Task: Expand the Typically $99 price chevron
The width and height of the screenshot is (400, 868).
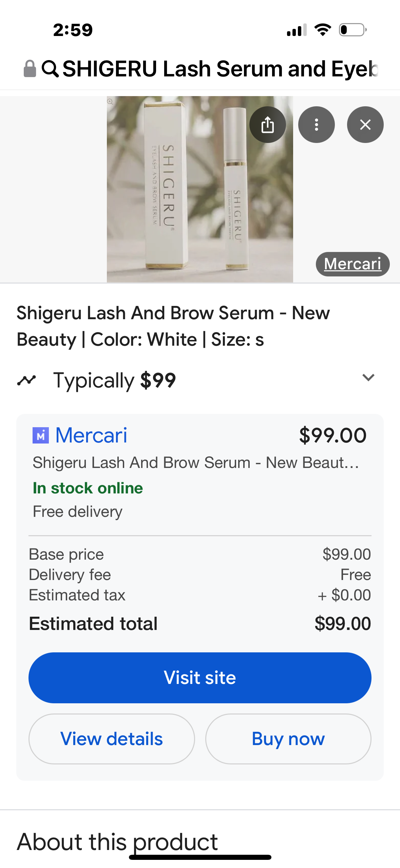Action: tap(368, 378)
